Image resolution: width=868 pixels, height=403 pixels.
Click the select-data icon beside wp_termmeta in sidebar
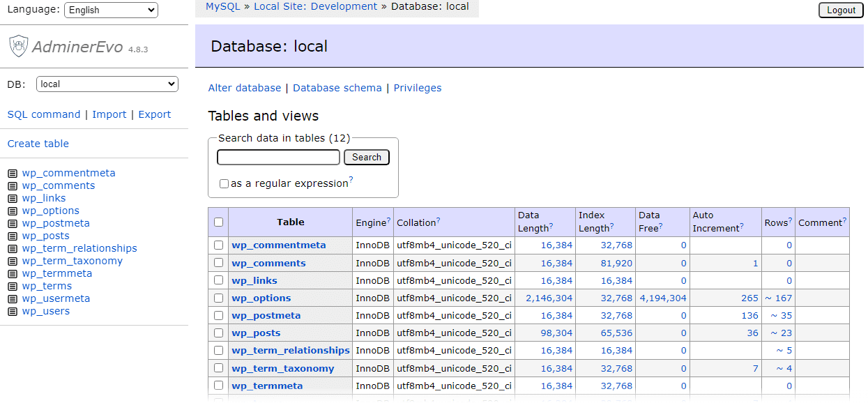point(12,274)
